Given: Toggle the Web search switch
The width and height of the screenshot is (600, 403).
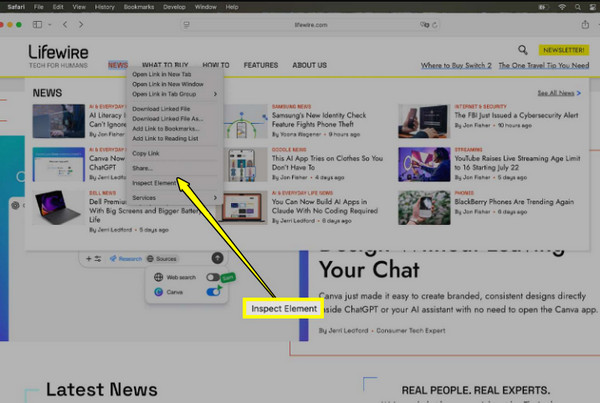Looking at the screenshot, I should coord(213,277).
